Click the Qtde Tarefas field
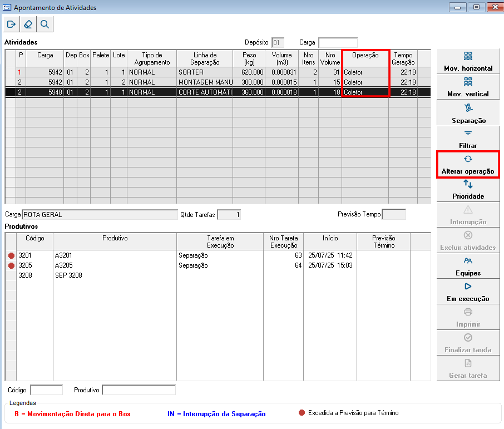Viewport: 504px width, 429px height. 229,215
